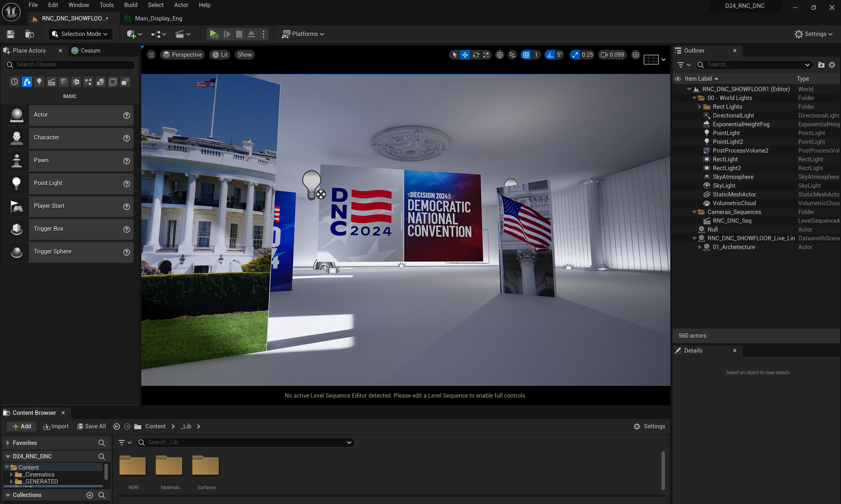Click the Stop simulation icon
The width and height of the screenshot is (841, 504).
pos(239,34)
